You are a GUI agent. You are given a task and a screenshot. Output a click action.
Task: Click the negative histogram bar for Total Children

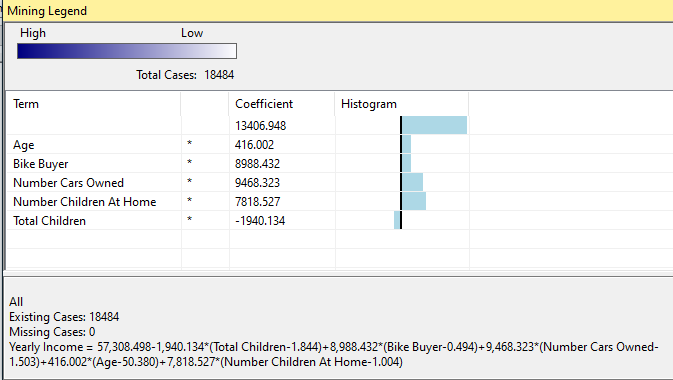tap(397, 220)
